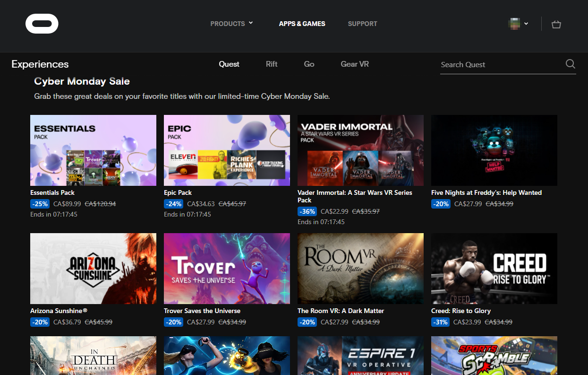This screenshot has height=375, width=588.
Task: Click the CA$34.63 Epic Pack price
Action: [201, 204]
